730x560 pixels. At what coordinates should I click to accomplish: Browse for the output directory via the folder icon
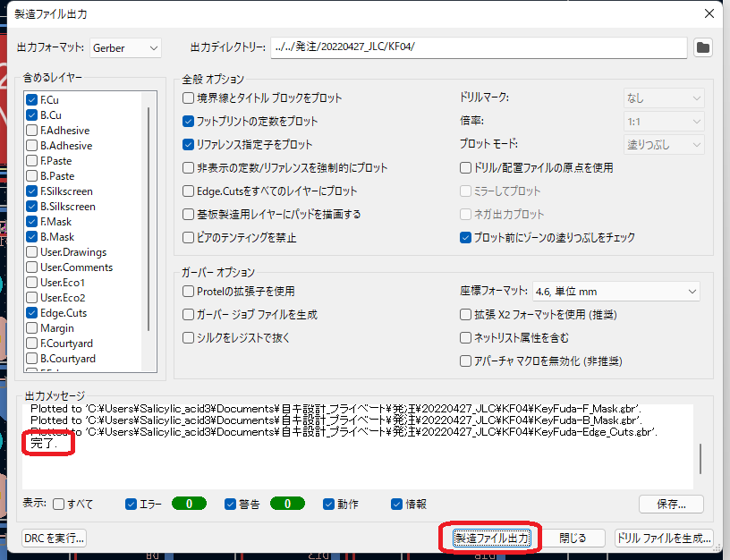pyautogui.click(x=702, y=47)
